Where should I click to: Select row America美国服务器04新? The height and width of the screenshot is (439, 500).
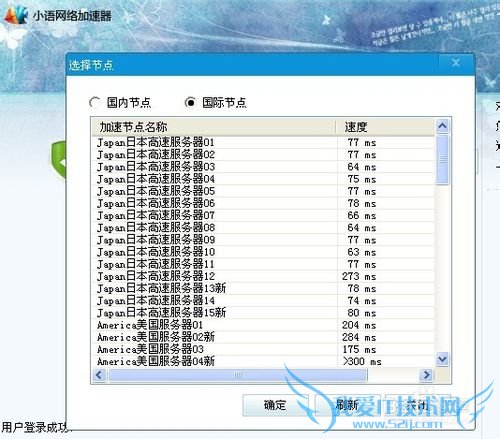click(263, 361)
